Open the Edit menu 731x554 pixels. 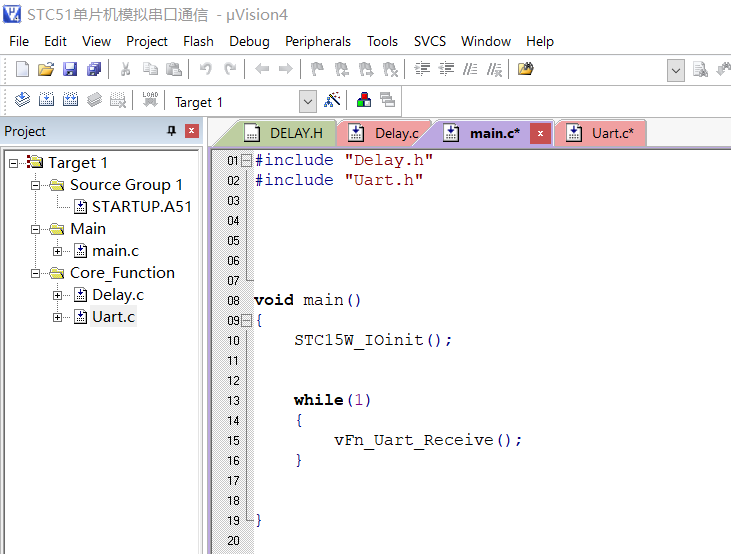click(x=55, y=42)
